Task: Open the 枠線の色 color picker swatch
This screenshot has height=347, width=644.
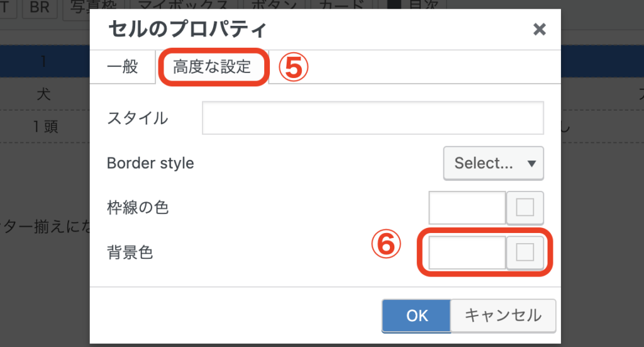Action: 525,208
